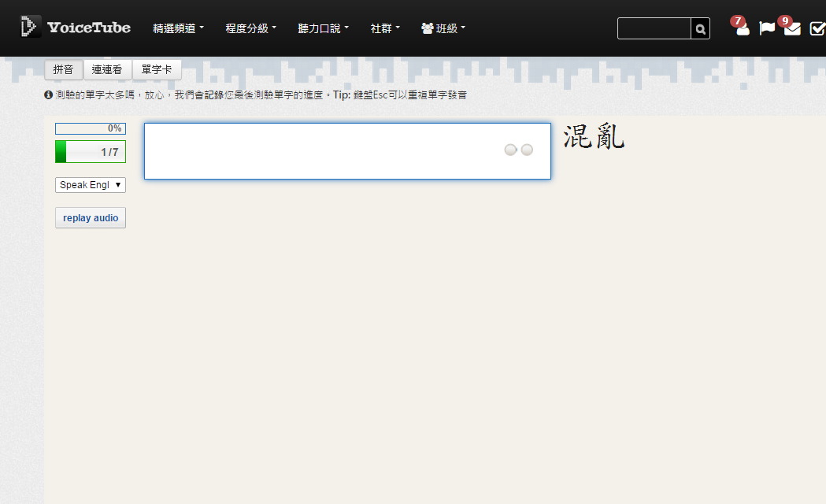
Task: Expand the 聽力口說 menu
Action: (x=322, y=28)
